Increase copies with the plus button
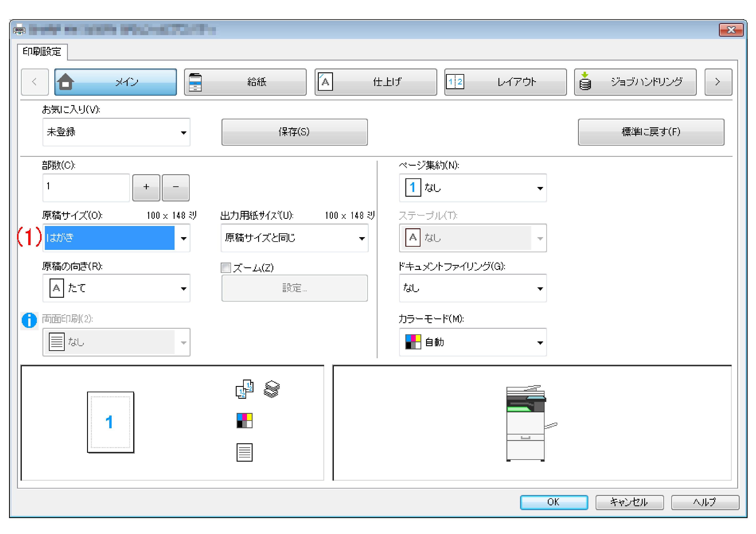Viewport: 756px width, 534px height. [146, 187]
